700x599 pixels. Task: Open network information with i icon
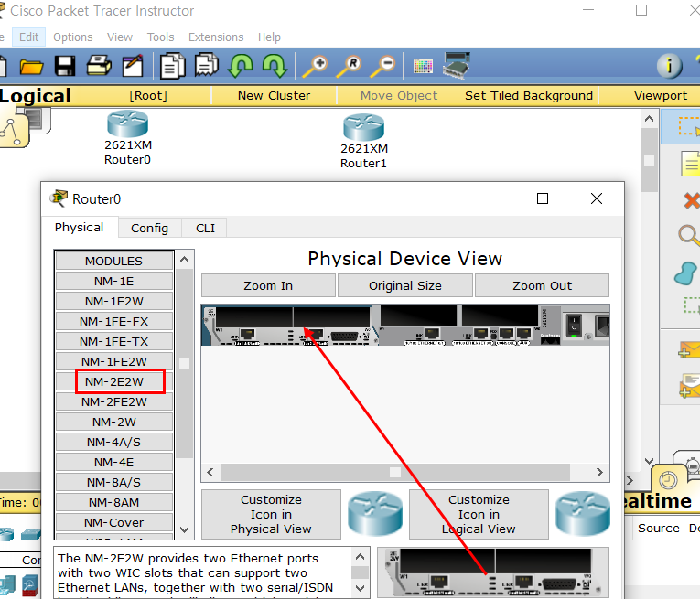[669, 66]
